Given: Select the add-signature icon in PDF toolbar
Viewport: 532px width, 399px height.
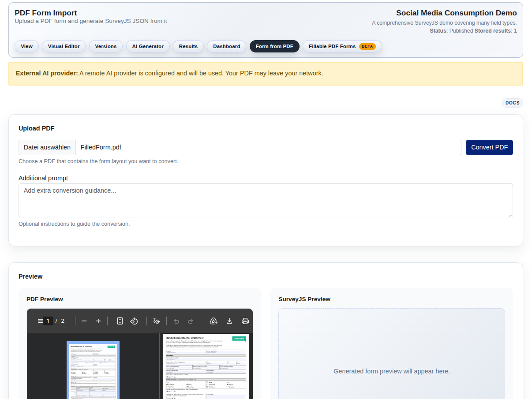Looking at the screenshot, I should coord(214,321).
